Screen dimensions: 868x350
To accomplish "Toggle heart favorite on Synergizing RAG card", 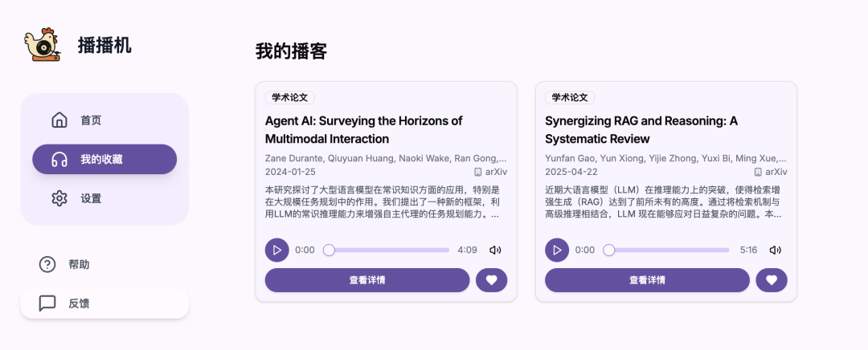I will coord(772,280).
